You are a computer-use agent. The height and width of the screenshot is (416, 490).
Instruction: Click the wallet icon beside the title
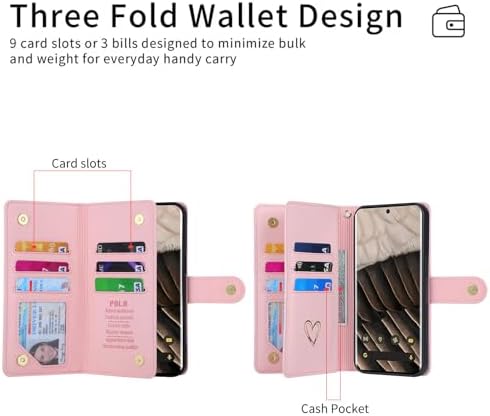tap(448, 21)
